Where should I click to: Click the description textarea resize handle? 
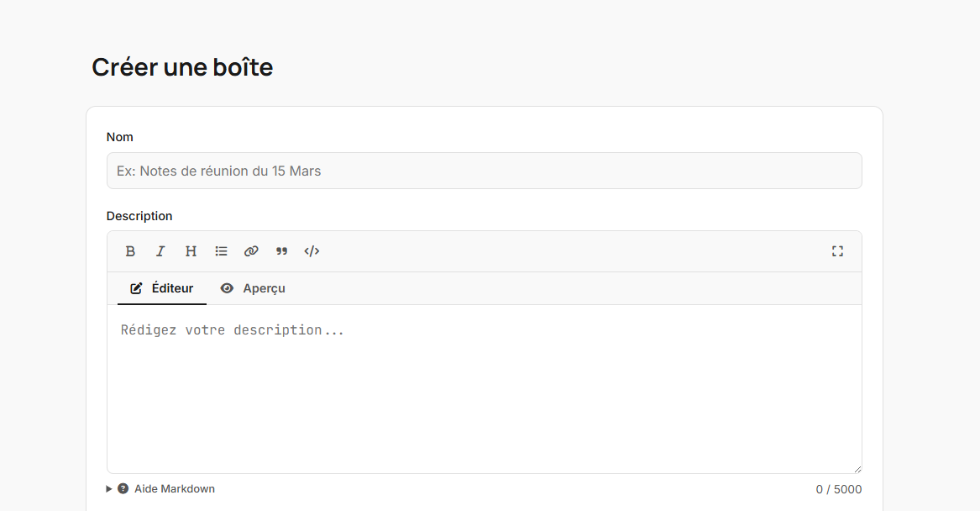click(x=857, y=469)
